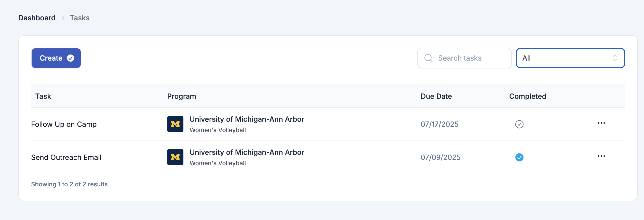644x220 pixels.
Task: Click the Create task button
Action: 56,58
